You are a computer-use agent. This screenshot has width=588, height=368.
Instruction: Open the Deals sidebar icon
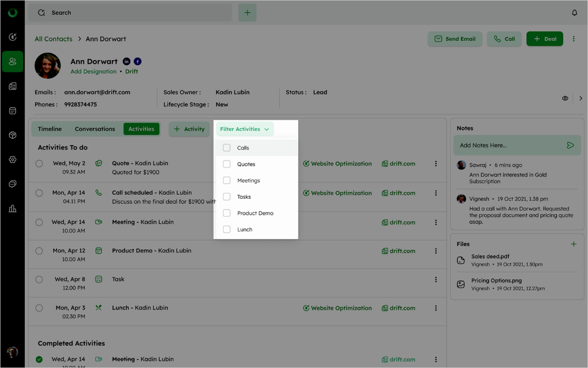coord(12,37)
